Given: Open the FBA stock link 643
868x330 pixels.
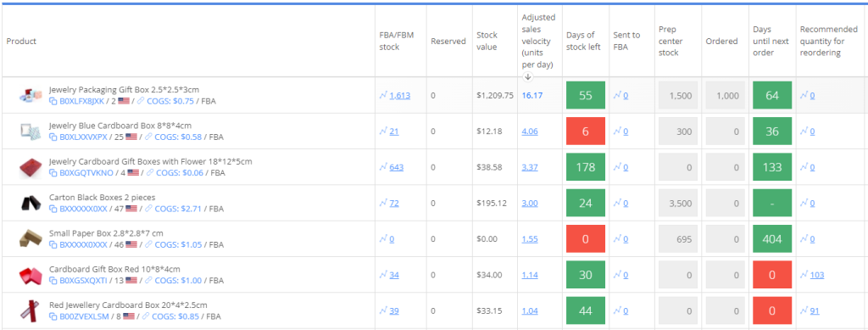Looking at the screenshot, I should click(397, 167).
